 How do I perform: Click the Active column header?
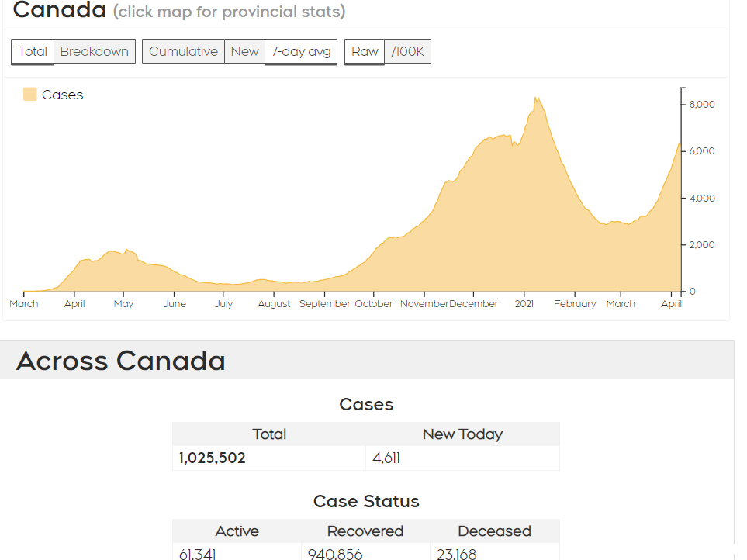click(237, 531)
